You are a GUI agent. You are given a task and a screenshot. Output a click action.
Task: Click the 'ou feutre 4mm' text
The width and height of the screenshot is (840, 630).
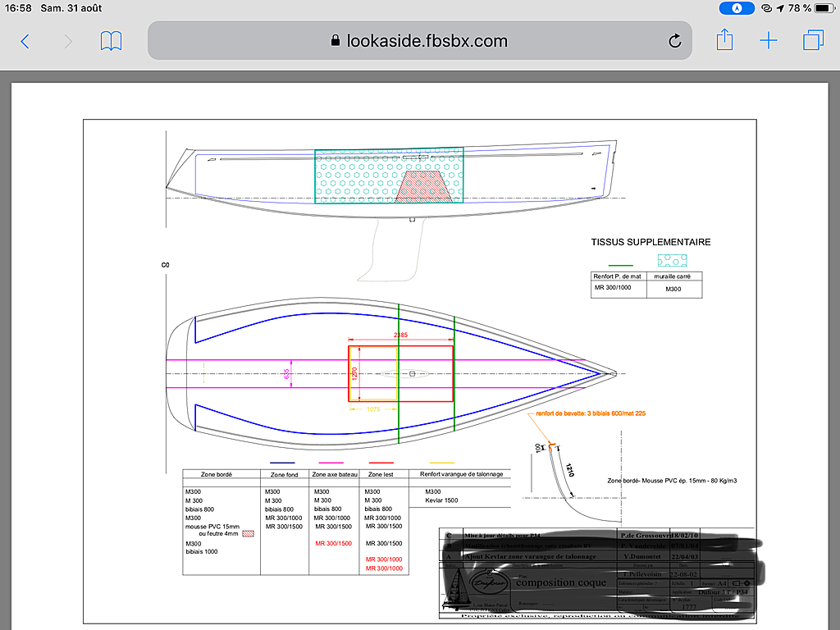218,533
